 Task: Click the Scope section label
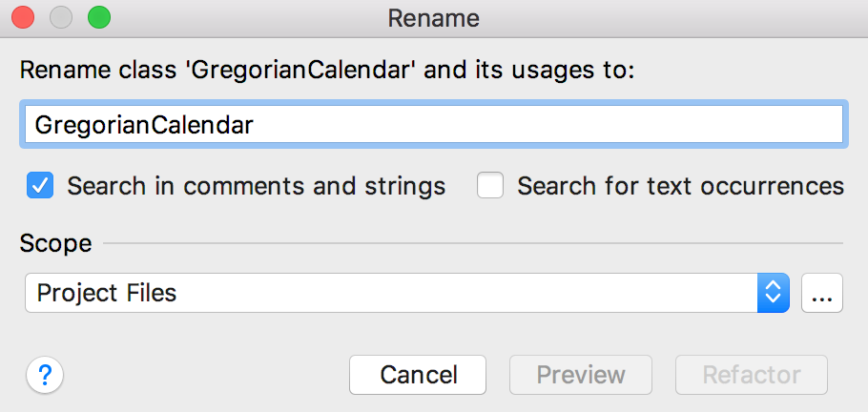55,243
